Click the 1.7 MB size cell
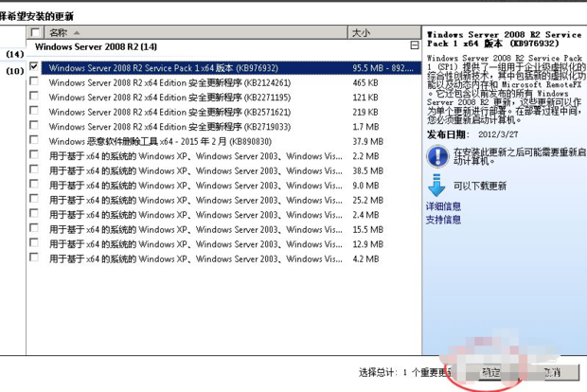 coord(365,127)
